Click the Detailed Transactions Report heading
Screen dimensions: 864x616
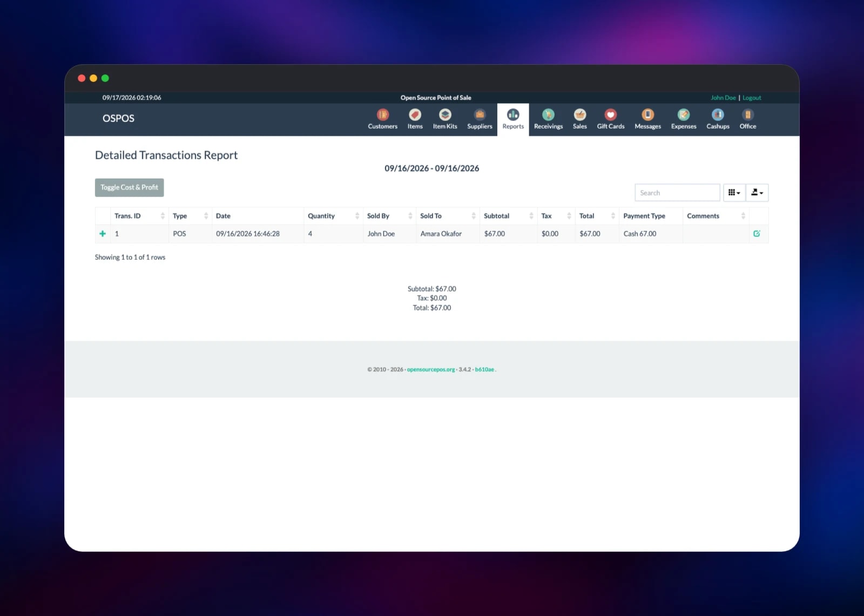click(x=166, y=155)
